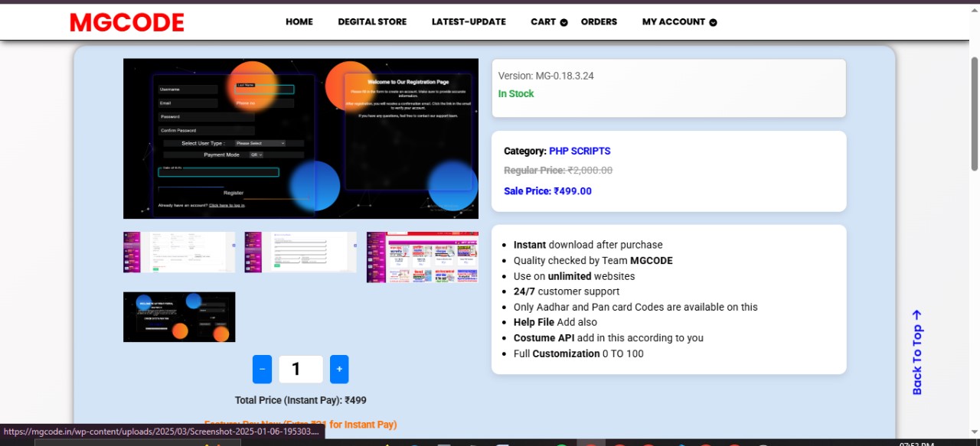Select the second product thumbnail

tap(300, 252)
